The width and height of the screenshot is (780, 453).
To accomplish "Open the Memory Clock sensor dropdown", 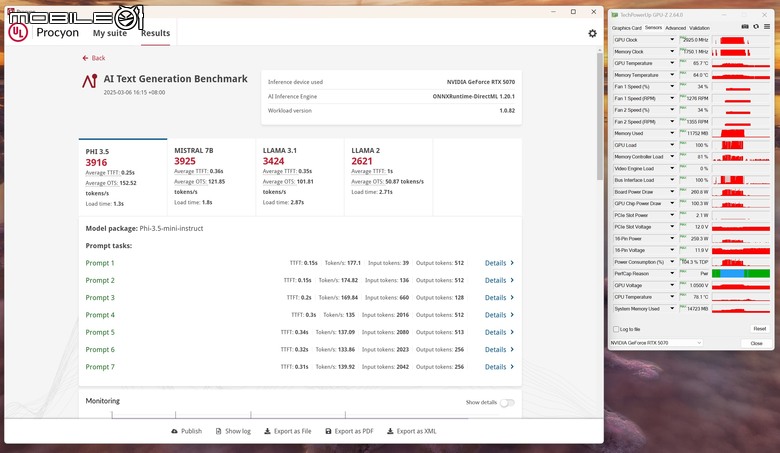I will tap(672, 51).
